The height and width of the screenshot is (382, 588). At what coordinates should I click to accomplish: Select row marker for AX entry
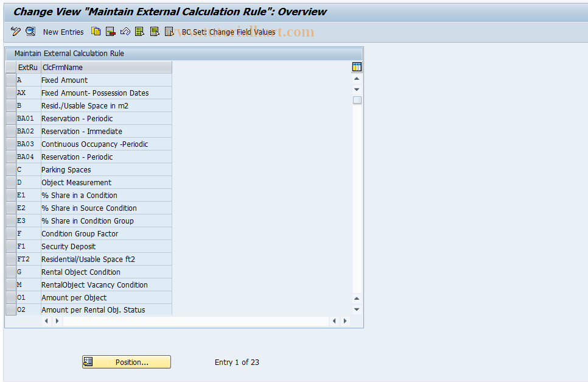pos(11,93)
